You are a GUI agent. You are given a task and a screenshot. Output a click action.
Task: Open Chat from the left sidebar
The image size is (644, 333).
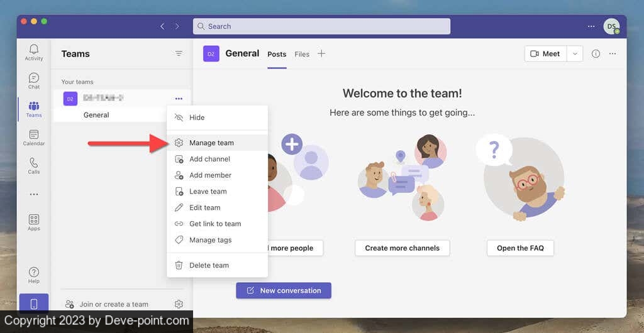[x=34, y=80]
